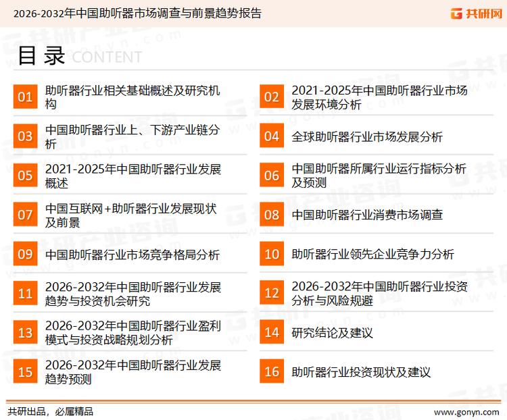The width and height of the screenshot is (507, 420).
Task: Click the orange 16 number badge
Action: 272,371
